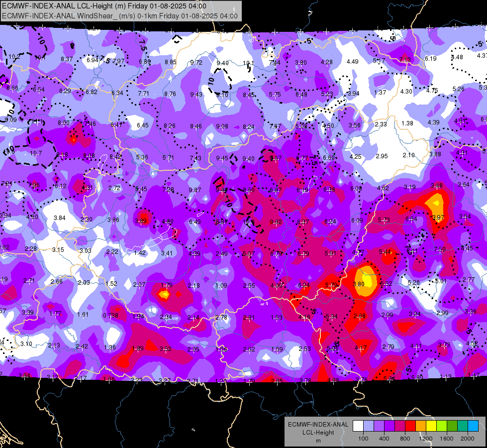Viewport: 487px width, 448px height.
Task: Click the grid value '1.52'
Action: coord(111,284)
